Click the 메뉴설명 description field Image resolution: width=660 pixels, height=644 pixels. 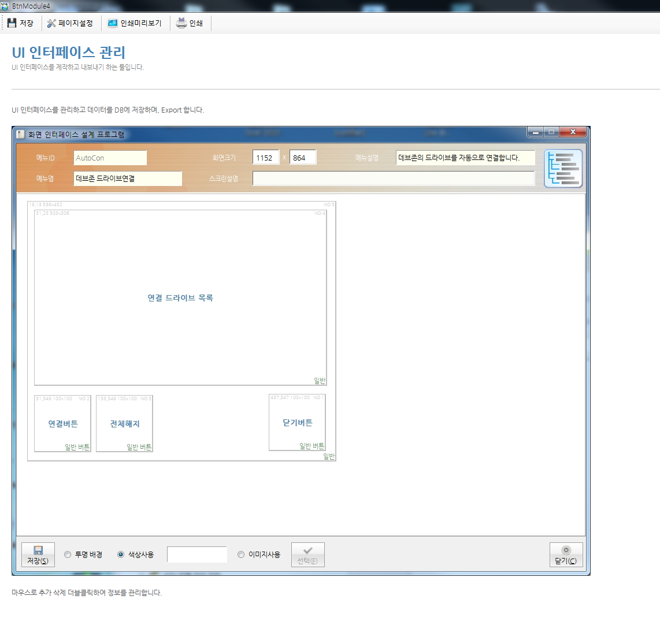[x=465, y=158]
